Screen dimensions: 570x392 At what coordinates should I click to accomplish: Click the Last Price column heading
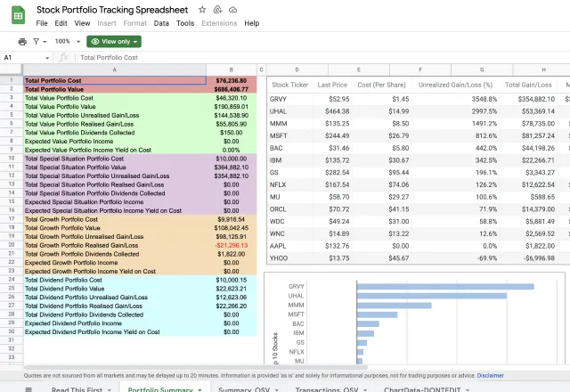point(332,85)
